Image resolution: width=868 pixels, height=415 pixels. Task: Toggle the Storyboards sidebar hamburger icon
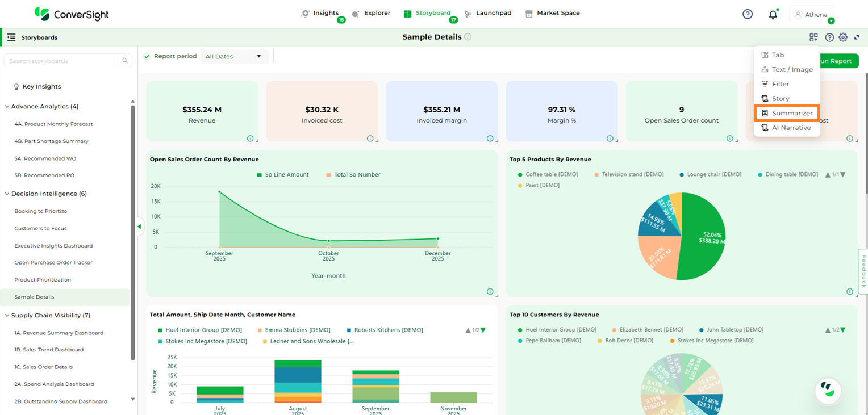pyautogui.click(x=11, y=37)
